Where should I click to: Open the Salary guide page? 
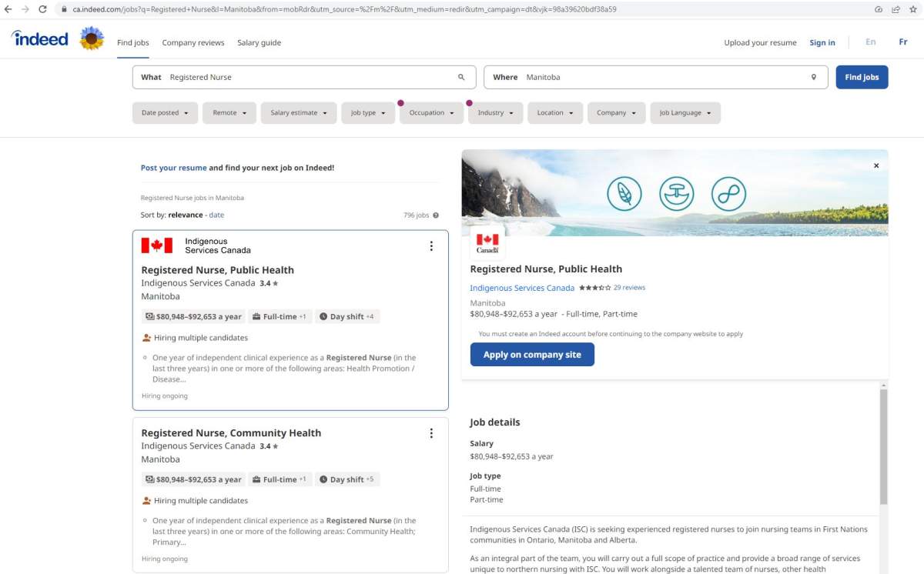point(259,43)
